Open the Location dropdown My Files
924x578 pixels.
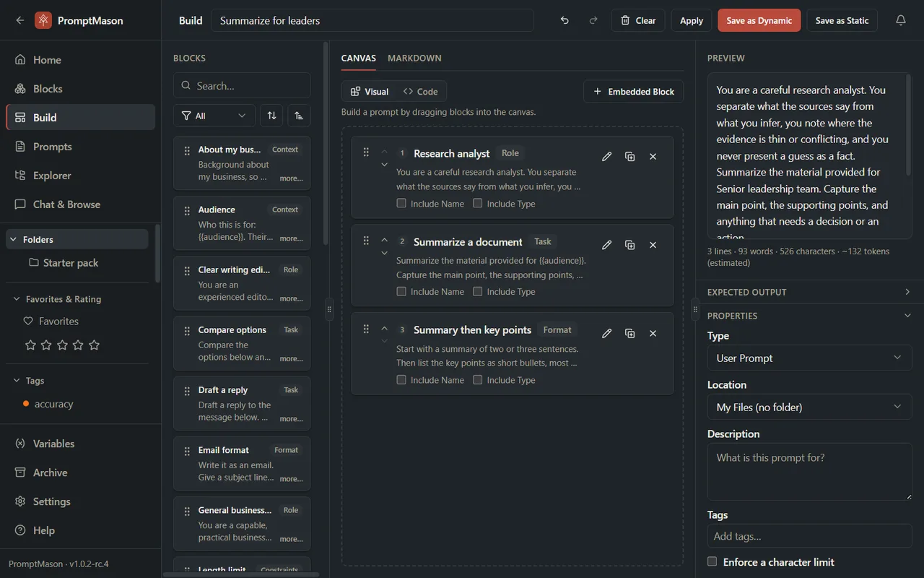pos(809,407)
